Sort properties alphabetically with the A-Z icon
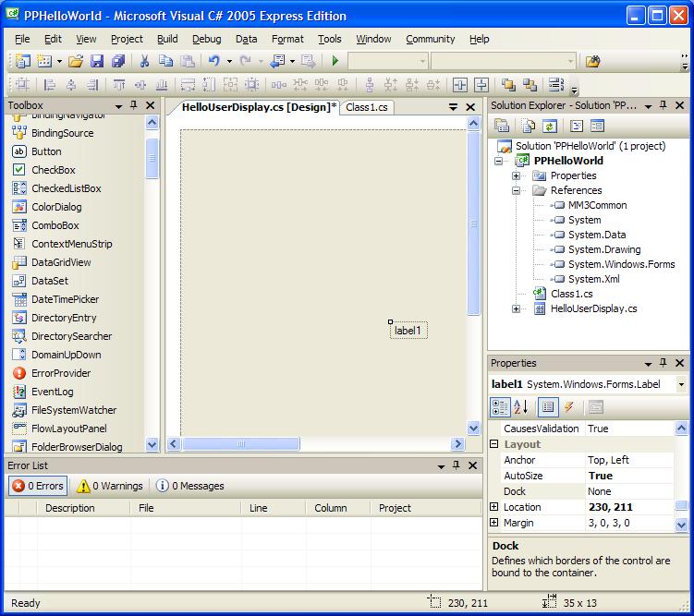The height and width of the screenshot is (616, 694). [x=521, y=407]
